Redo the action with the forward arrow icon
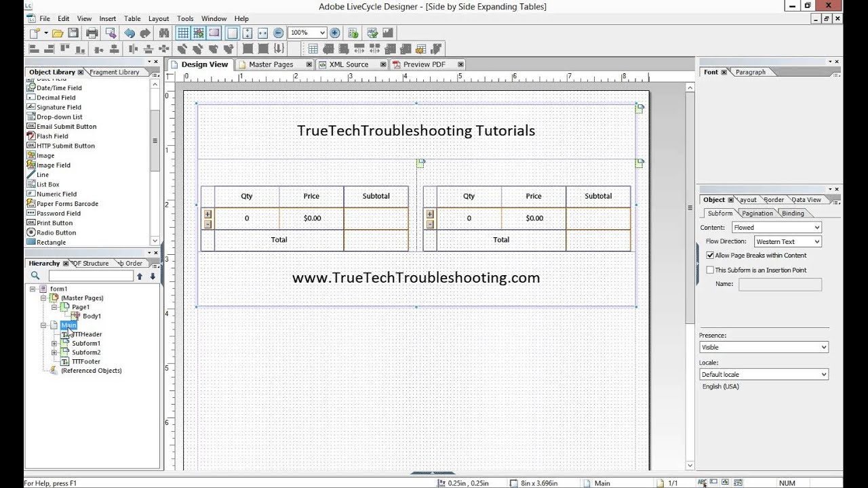This screenshot has height=488, width=868. pyautogui.click(x=145, y=33)
